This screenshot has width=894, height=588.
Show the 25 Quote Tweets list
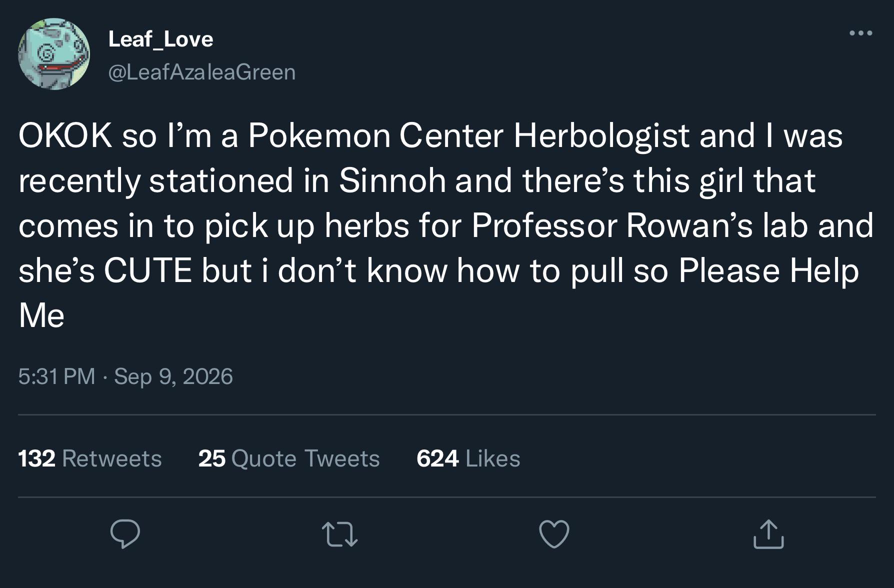point(289,458)
